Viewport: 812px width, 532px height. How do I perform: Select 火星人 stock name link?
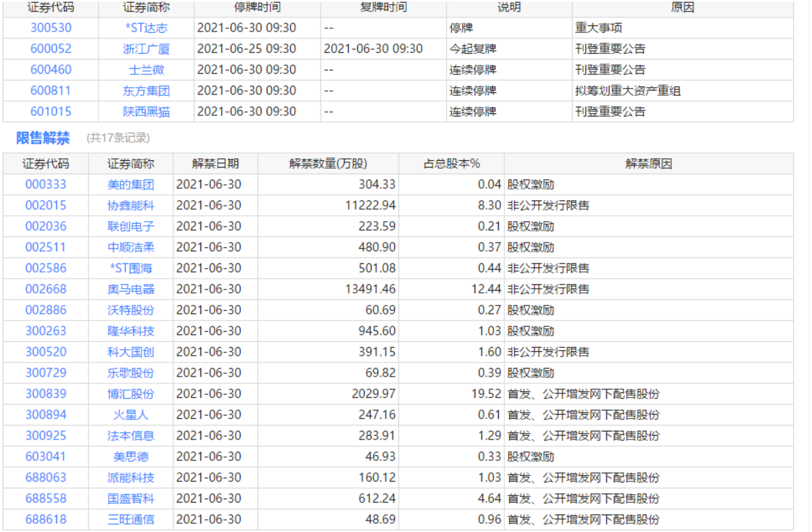pos(131,415)
